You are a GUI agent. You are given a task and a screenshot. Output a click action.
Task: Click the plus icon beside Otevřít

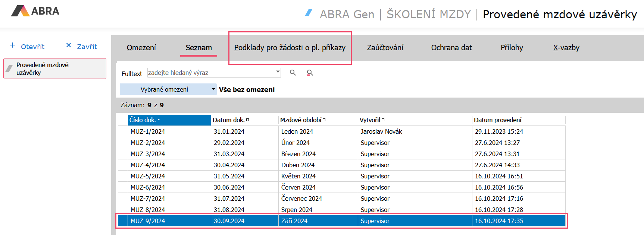tap(13, 45)
